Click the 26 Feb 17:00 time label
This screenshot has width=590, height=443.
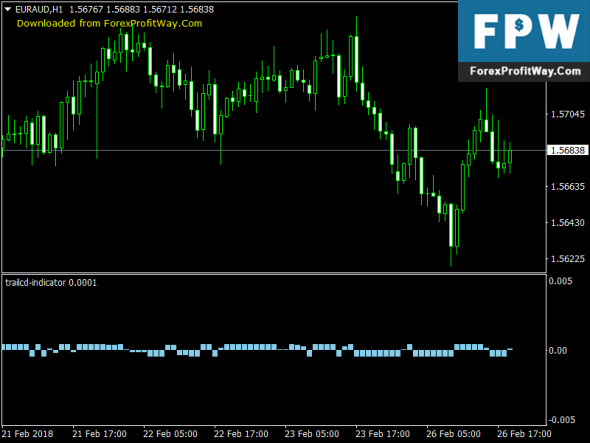(524, 434)
